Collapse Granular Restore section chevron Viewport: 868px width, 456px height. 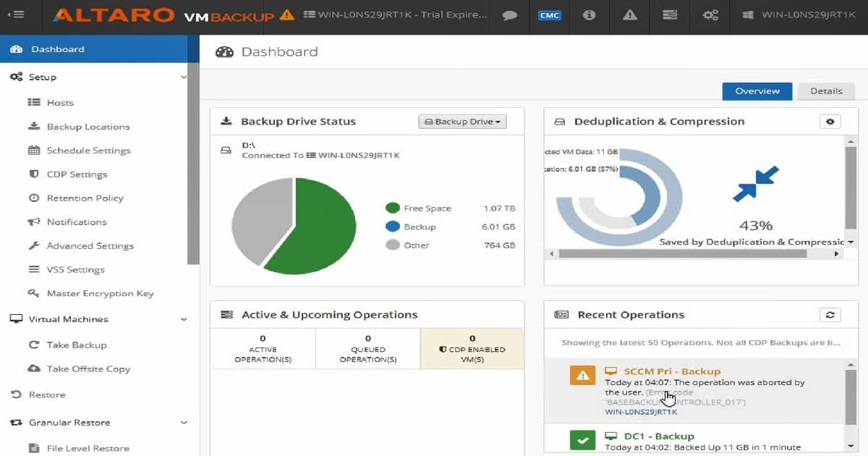click(x=184, y=423)
